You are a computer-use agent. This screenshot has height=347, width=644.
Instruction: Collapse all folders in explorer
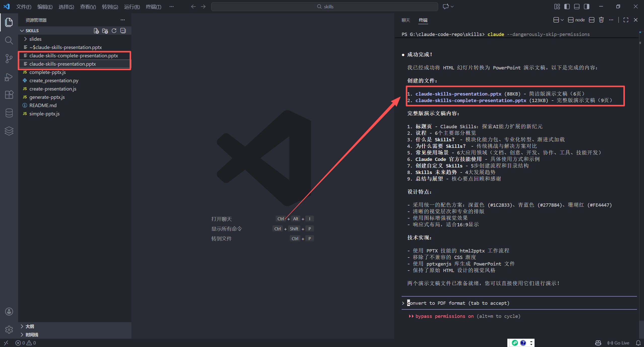(x=123, y=31)
